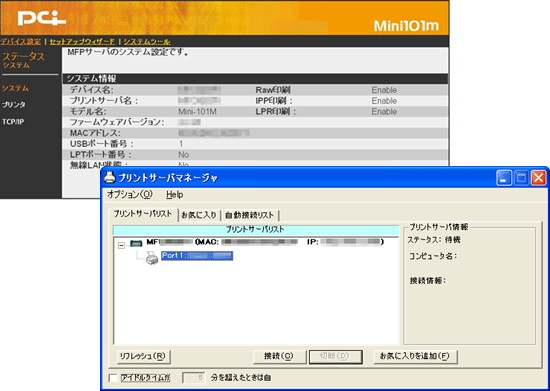This screenshot has height=391, width=550.
Task: Click the ステータス: 待機 text
Action: click(434, 240)
